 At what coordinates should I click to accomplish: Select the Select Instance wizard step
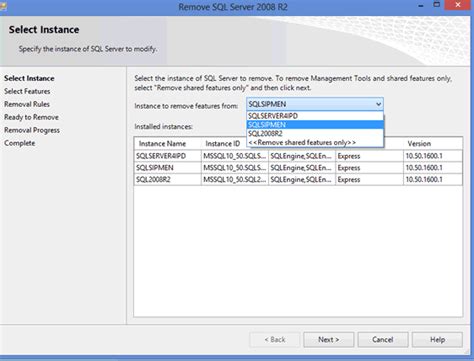(x=29, y=78)
